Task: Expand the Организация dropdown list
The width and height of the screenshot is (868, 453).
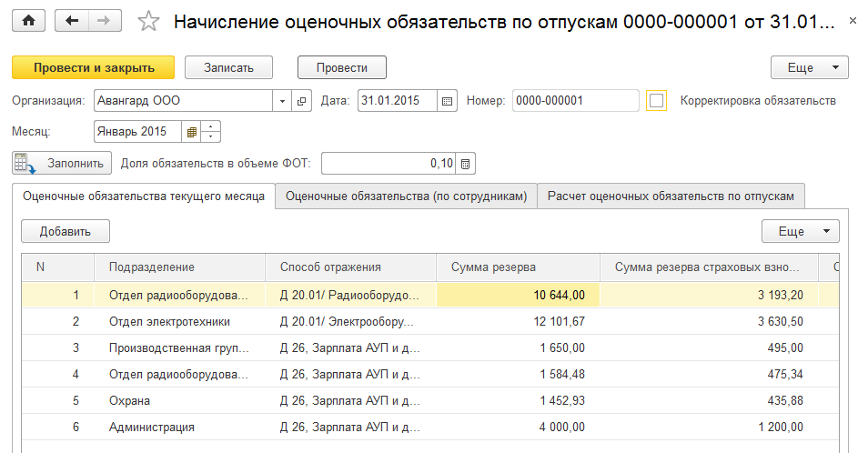Action: pyautogui.click(x=282, y=101)
